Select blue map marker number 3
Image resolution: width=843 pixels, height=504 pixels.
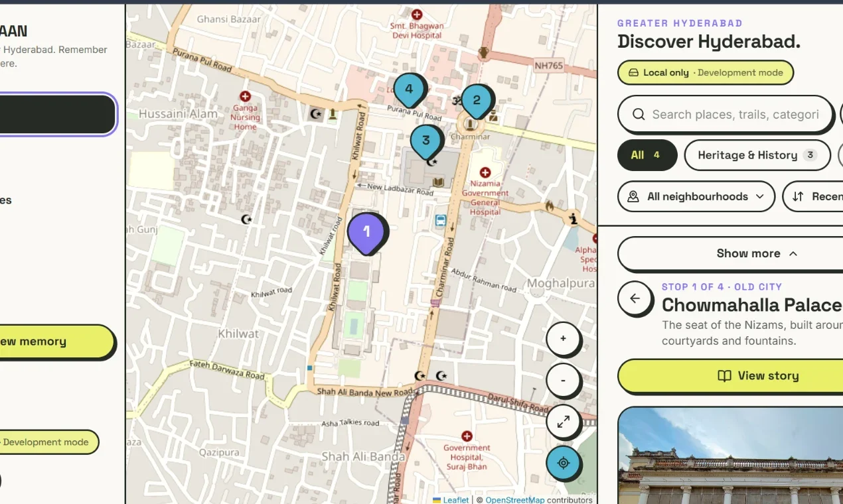tap(425, 141)
